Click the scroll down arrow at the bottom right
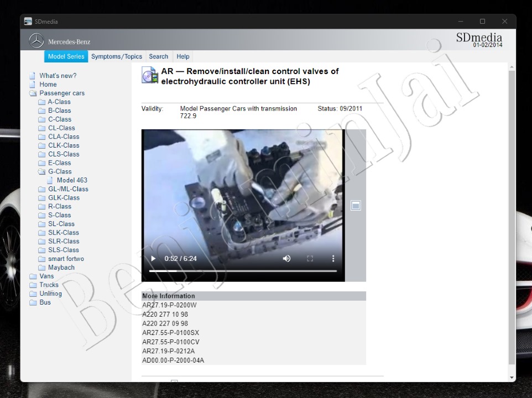532x398 pixels. pyautogui.click(x=512, y=378)
